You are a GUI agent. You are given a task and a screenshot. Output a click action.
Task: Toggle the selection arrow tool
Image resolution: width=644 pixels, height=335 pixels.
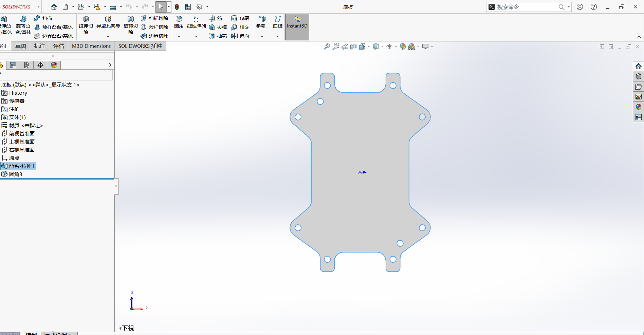pos(161,7)
